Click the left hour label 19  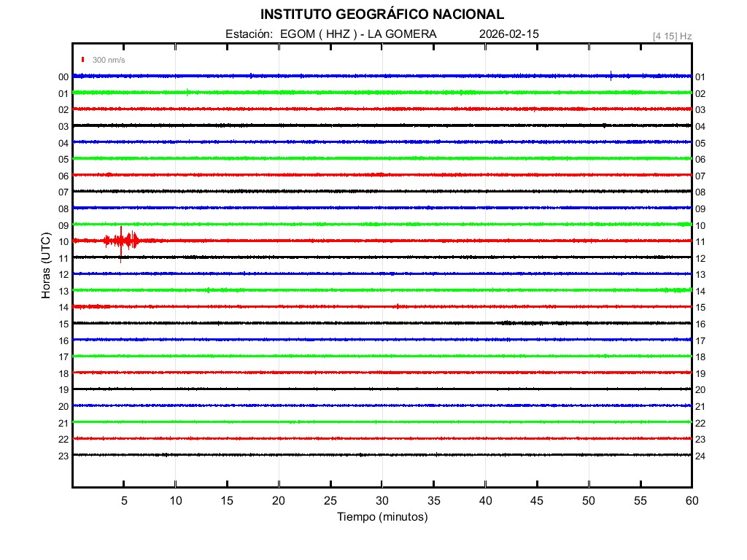tap(63, 390)
